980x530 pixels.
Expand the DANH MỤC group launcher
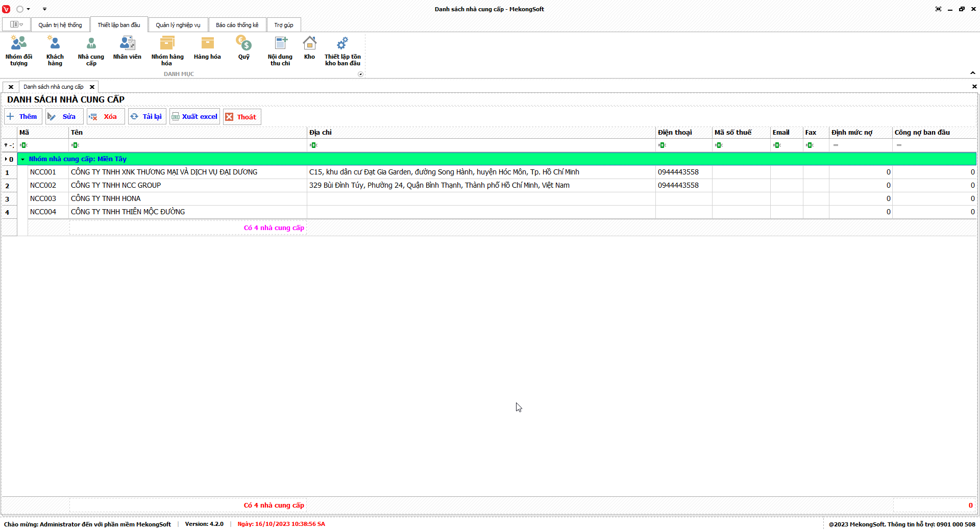tap(360, 74)
